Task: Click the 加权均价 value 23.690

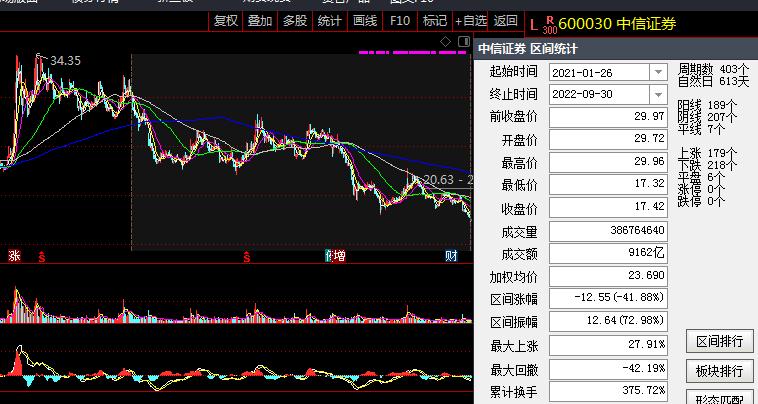Action: tap(609, 276)
